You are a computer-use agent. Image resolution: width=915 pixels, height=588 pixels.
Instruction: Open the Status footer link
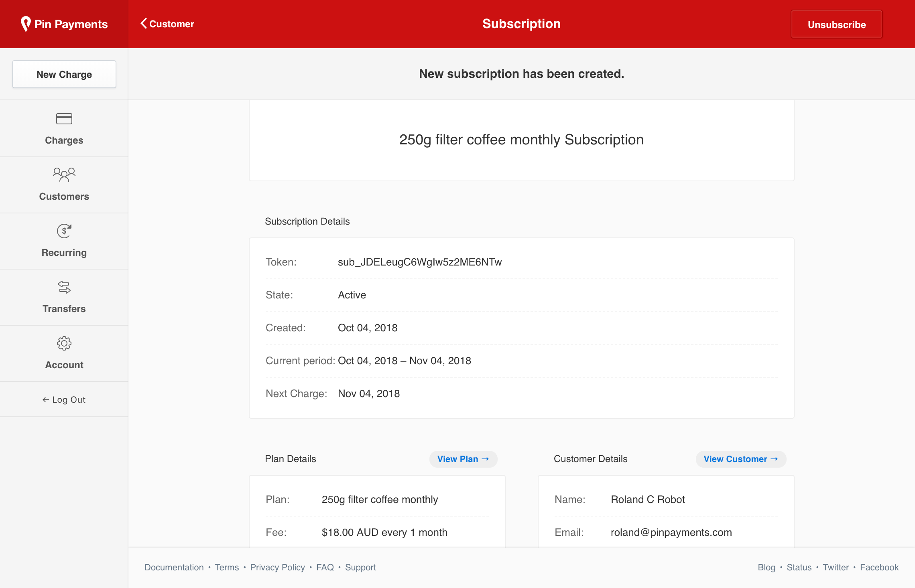[799, 568]
